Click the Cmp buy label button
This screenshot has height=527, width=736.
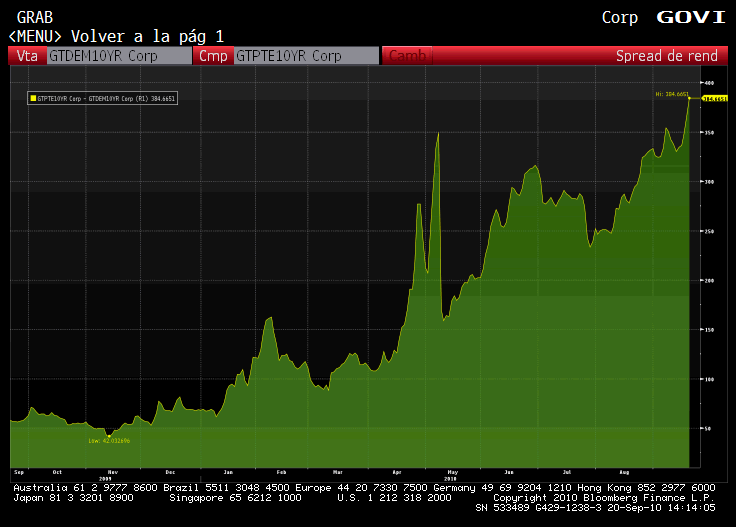pyautogui.click(x=213, y=56)
